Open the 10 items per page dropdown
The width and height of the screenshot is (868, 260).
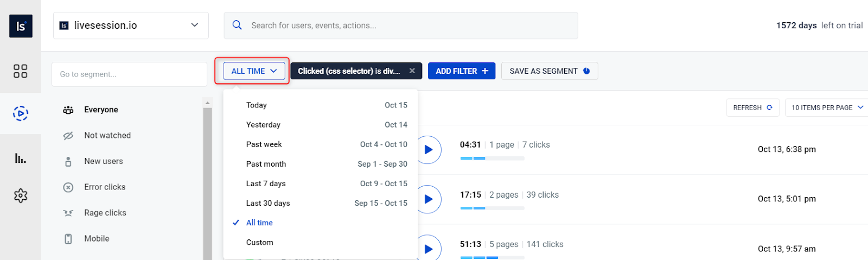(827, 107)
